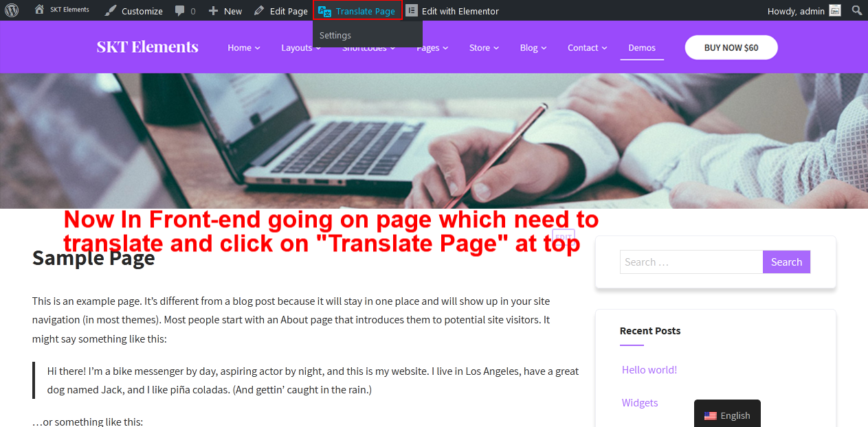Open the admin bar search magnifier

856,10
